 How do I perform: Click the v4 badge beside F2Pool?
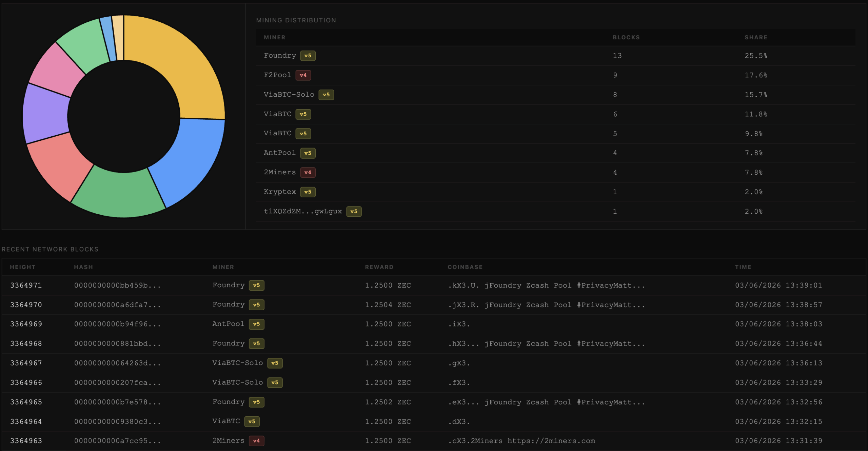pyautogui.click(x=303, y=75)
